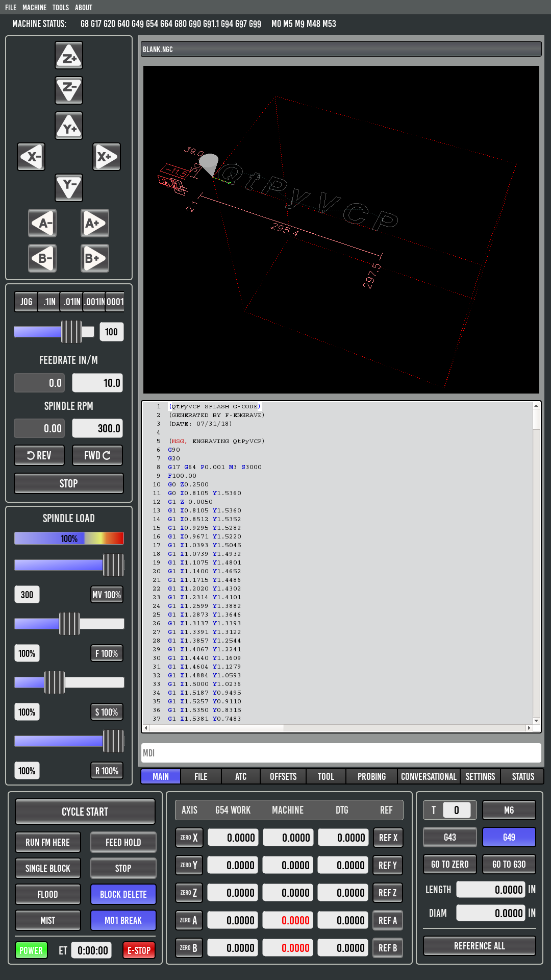Select continuous JOG mode
The height and width of the screenshot is (980, 551).
[x=26, y=302]
